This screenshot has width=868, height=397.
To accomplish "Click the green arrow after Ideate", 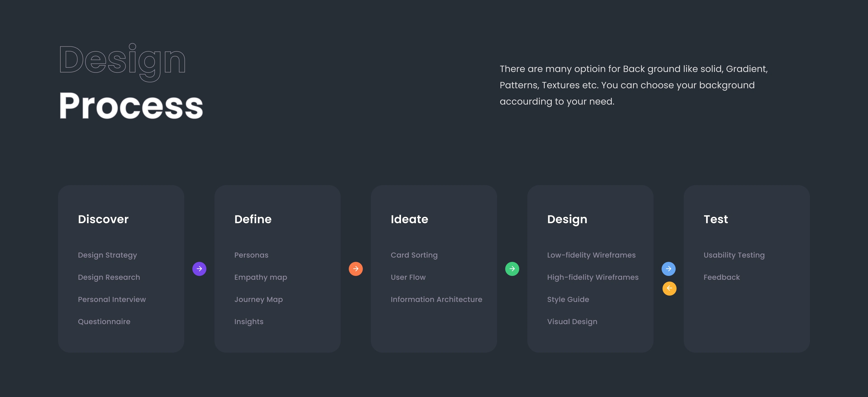I will pyautogui.click(x=512, y=269).
